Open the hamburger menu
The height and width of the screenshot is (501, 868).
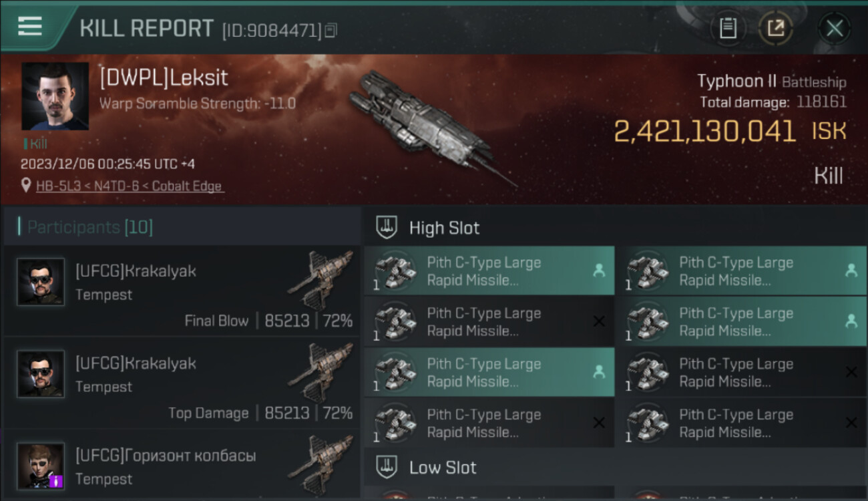click(30, 27)
